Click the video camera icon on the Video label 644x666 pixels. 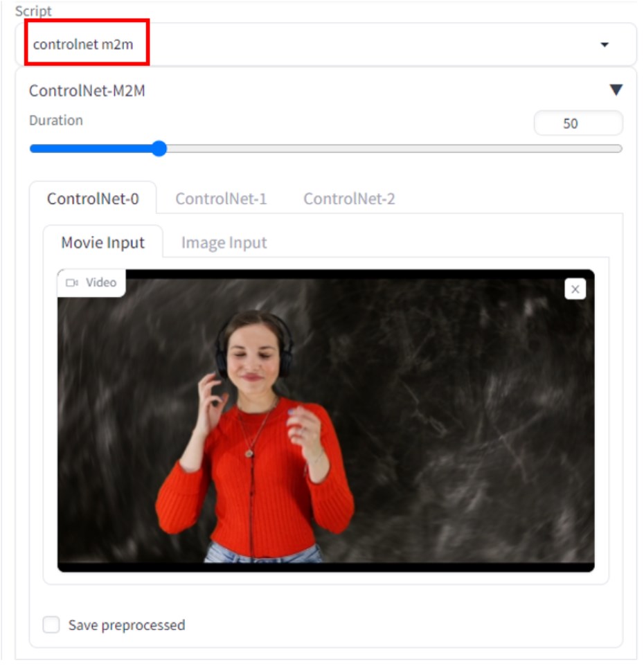tap(72, 282)
